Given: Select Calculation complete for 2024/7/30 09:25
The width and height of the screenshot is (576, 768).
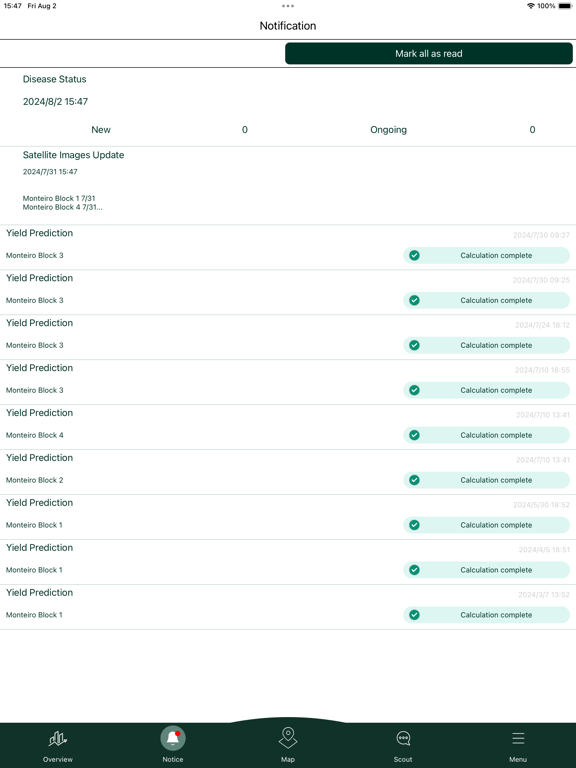Looking at the screenshot, I should tap(486, 300).
